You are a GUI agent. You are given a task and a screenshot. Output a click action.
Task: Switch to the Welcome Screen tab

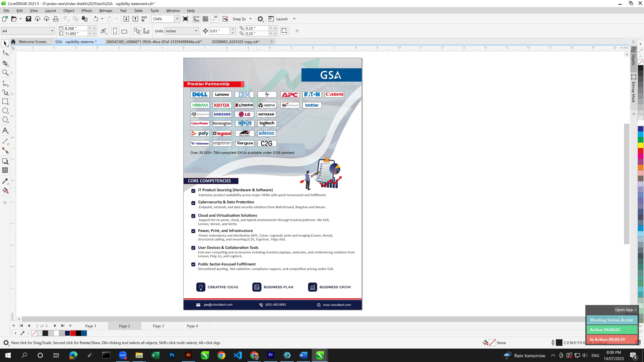pyautogui.click(x=32, y=42)
